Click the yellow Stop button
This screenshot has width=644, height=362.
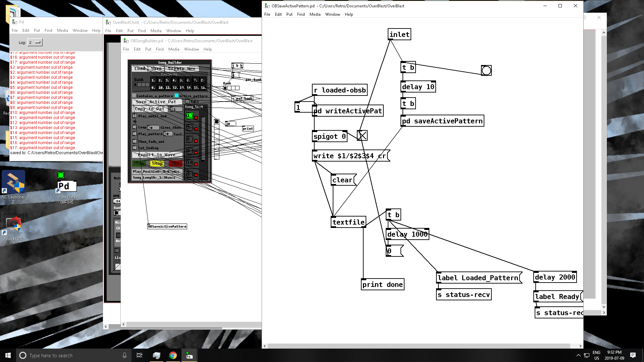point(157,164)
